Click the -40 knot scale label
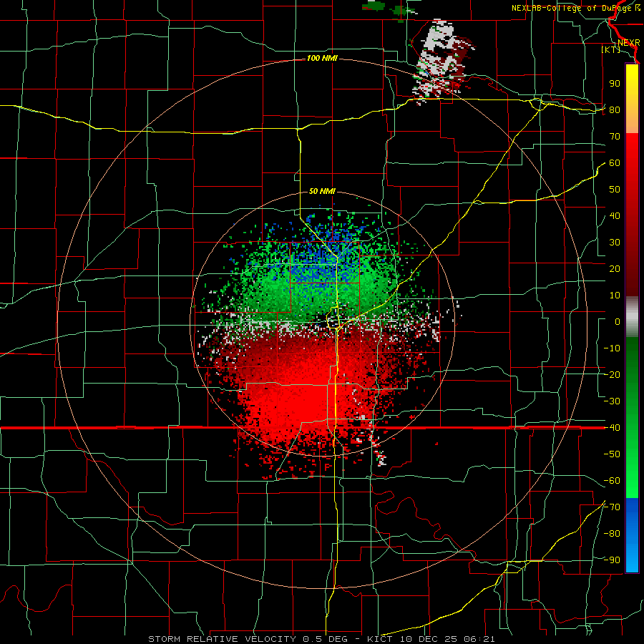The height and width of the screenshot is (644, 644). tap(612, 428)
